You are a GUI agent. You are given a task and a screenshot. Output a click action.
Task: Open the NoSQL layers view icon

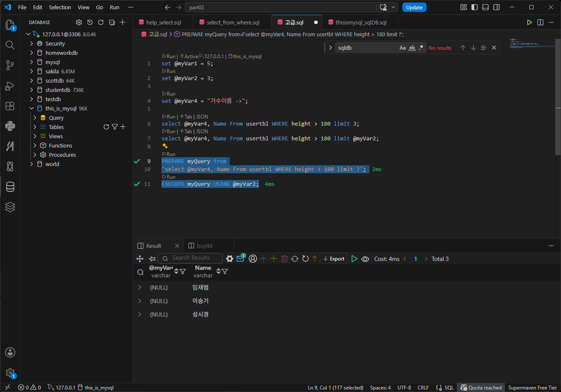pos(10,207)
